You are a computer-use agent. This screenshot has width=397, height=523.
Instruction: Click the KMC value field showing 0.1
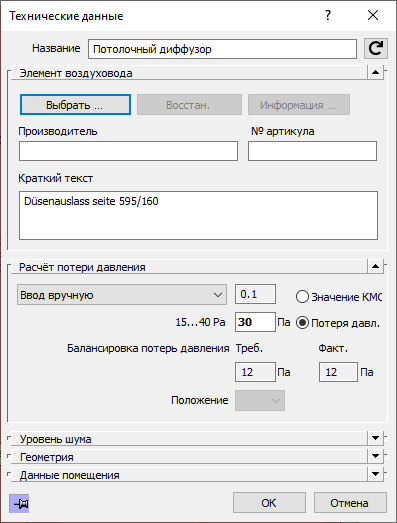256,294
